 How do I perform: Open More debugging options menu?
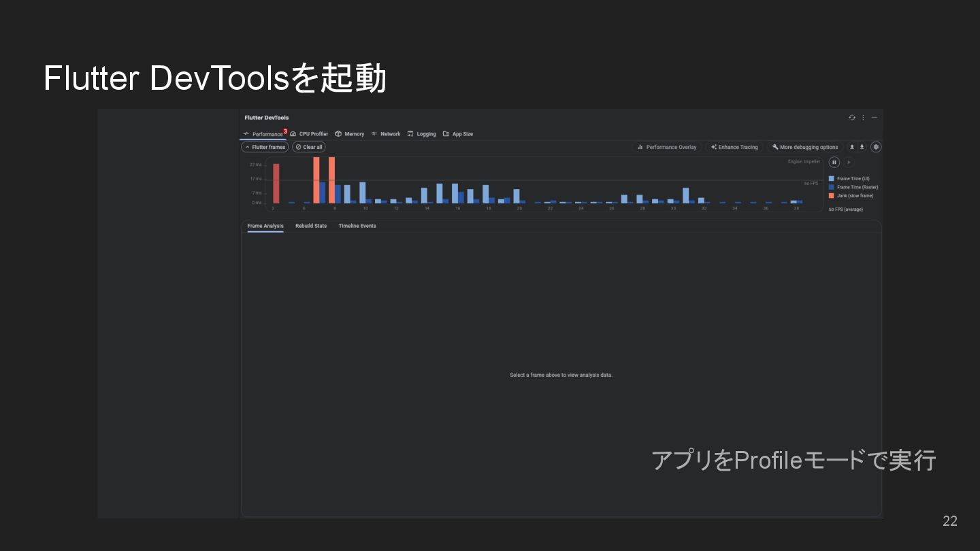pyautogui.click(x=805, y=147)
